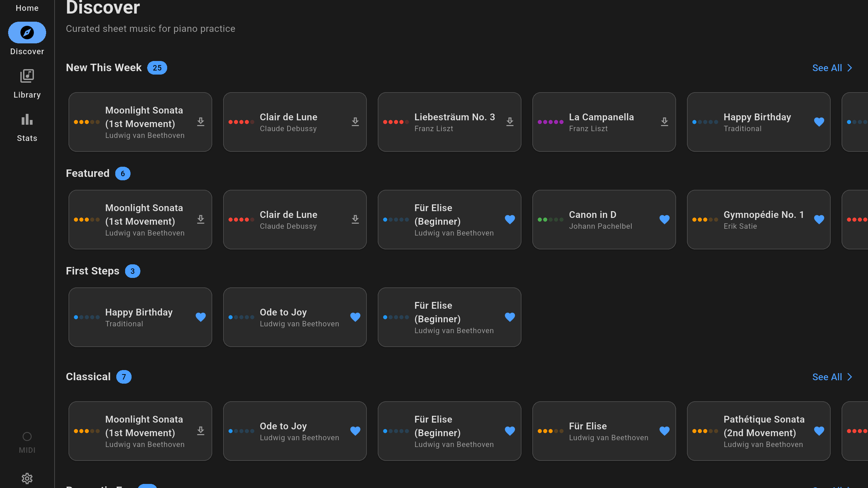The image size is (868, 488).
Task: Open Gymnopédie No. 1 card title
Action: (x=764, y=215)
